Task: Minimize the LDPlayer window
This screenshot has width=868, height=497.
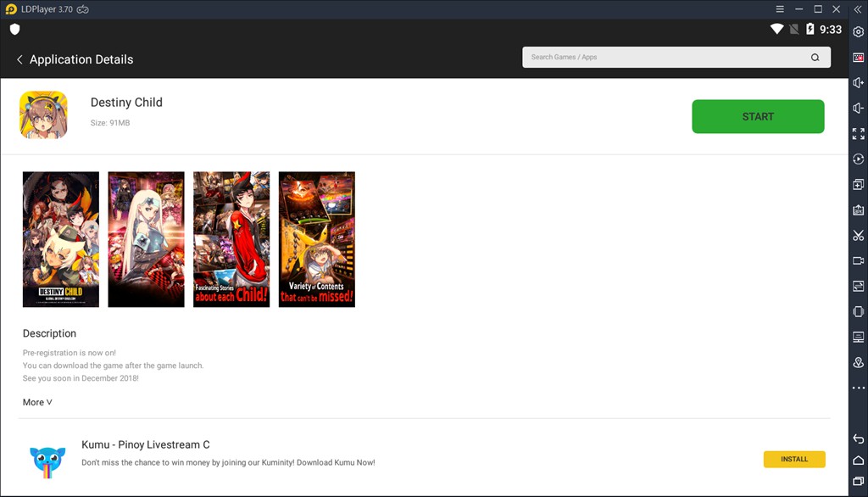Action: (798, 8)
